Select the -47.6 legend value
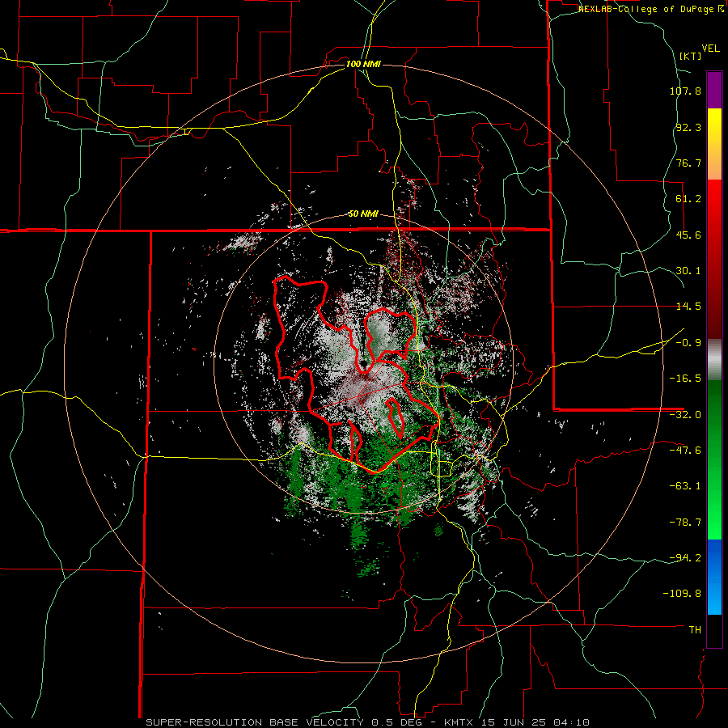This screenshot has width=728, height=728. coord(685,451)
